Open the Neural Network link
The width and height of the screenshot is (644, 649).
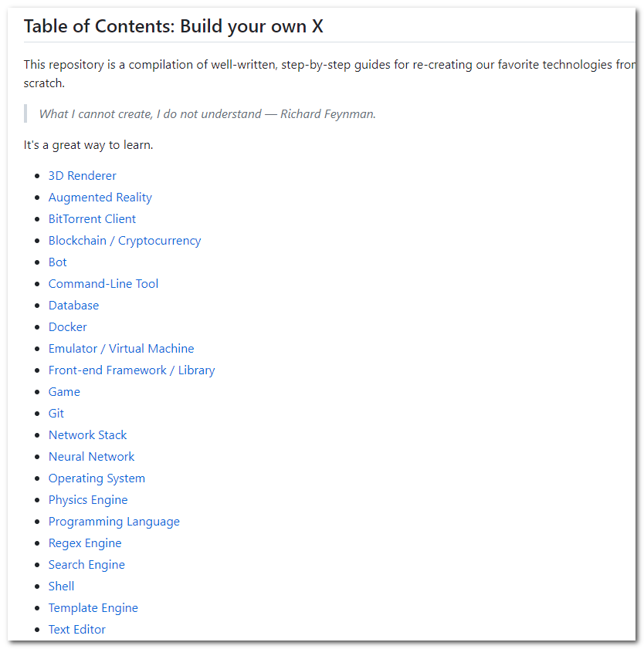92,457
